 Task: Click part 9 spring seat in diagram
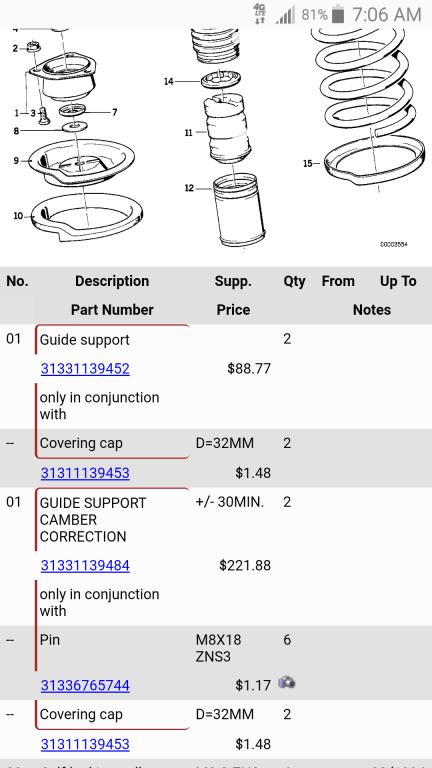tap(81, 163)
